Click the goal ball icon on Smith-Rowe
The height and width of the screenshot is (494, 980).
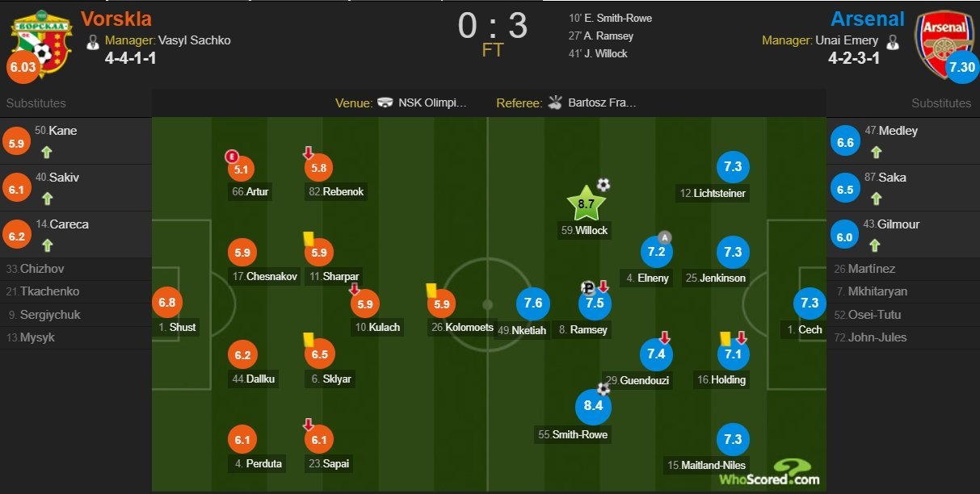point(604,388)
